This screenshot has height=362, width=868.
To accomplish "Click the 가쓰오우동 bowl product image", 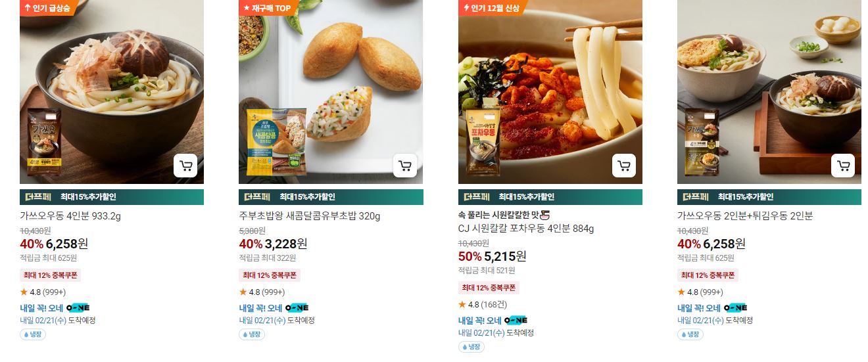I will click(112, 92).
